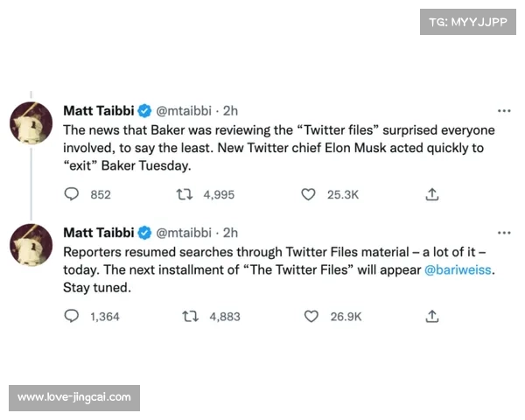
Task: Open second tweet's profile avatar
Action: pos(31,245)
